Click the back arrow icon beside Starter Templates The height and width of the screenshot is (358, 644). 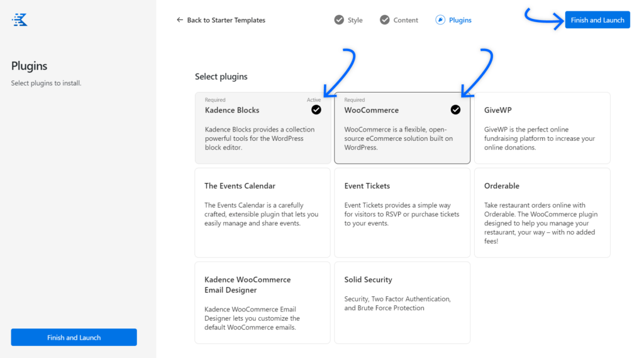pyautogui.click(x=179, y=20)
